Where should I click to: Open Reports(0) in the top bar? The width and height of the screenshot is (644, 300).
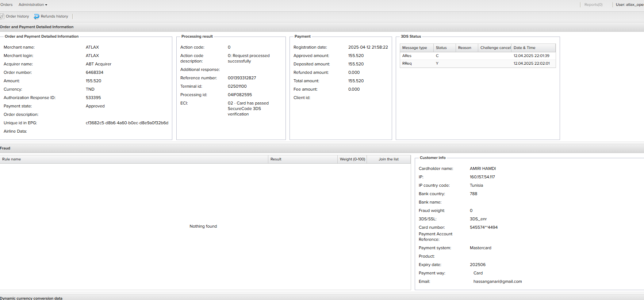point(593,5)
